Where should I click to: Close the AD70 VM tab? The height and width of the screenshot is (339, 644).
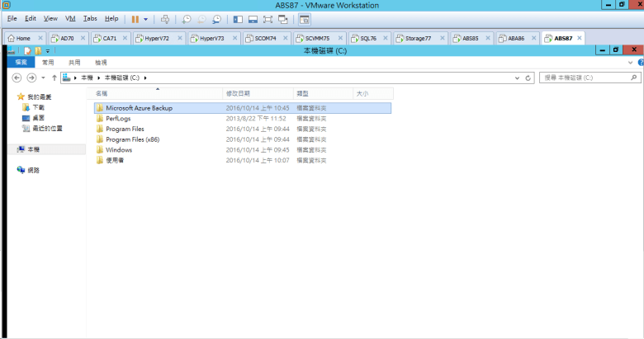pos(81,38)
